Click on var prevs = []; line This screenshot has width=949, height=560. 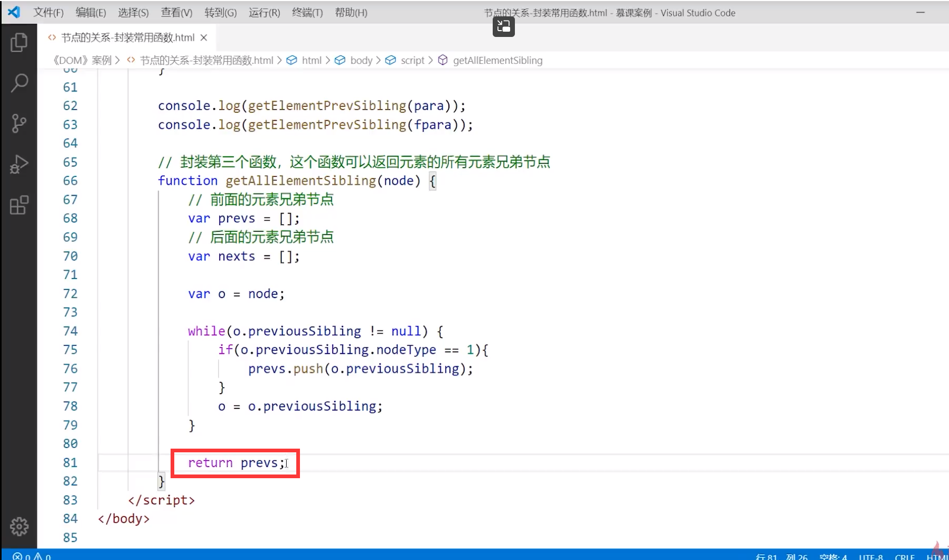point(244,218)
